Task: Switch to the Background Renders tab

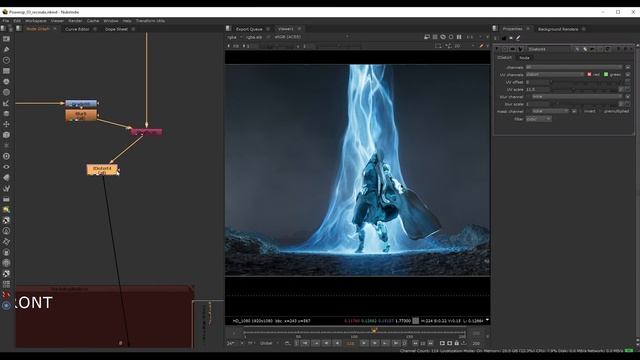Action: coord(558,29)
